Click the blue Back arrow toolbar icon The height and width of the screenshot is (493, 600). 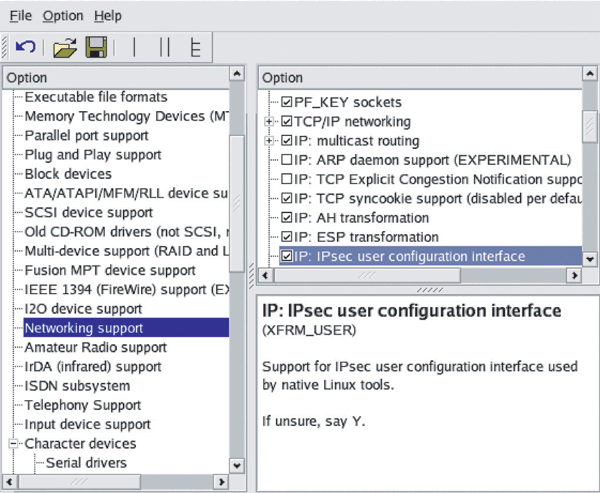point(26,47)
